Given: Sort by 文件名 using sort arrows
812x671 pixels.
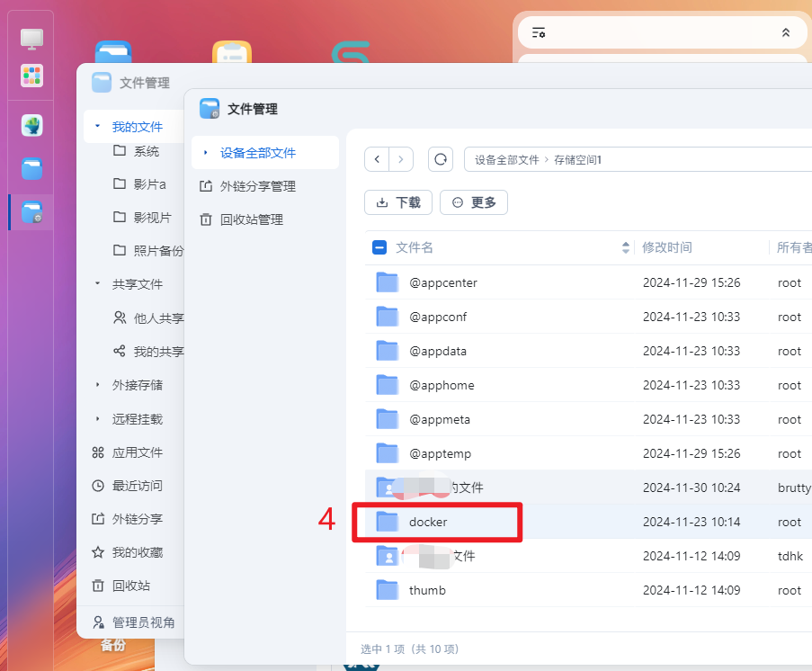Looking at the screenshot, I should (x=626, y=247).
